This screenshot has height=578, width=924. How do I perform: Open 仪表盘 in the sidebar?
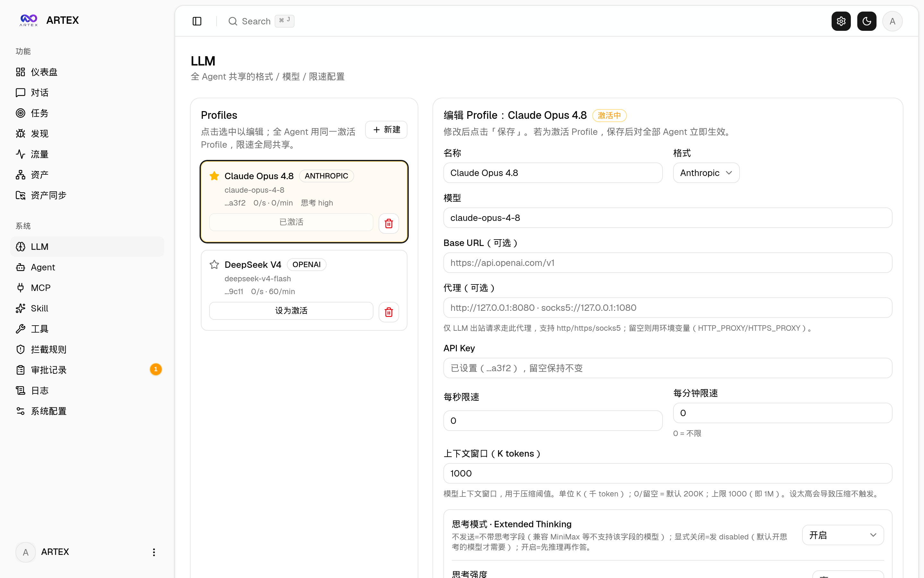pos(87,72)
